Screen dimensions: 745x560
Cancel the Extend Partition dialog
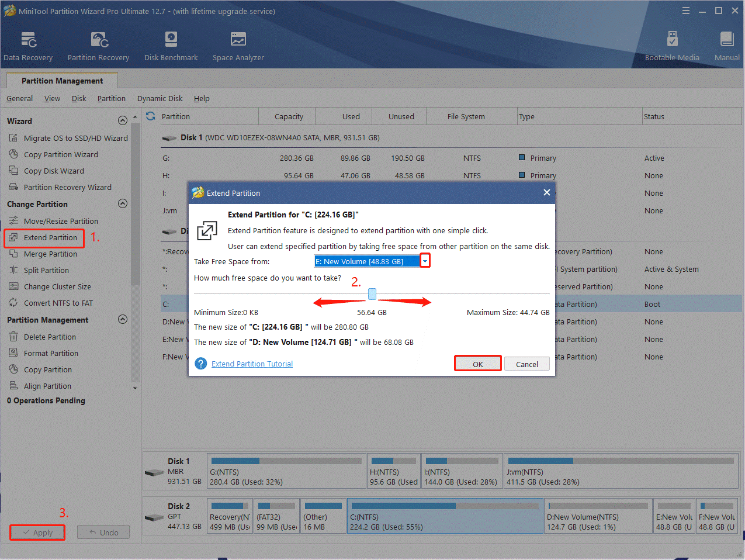[527, 364]
